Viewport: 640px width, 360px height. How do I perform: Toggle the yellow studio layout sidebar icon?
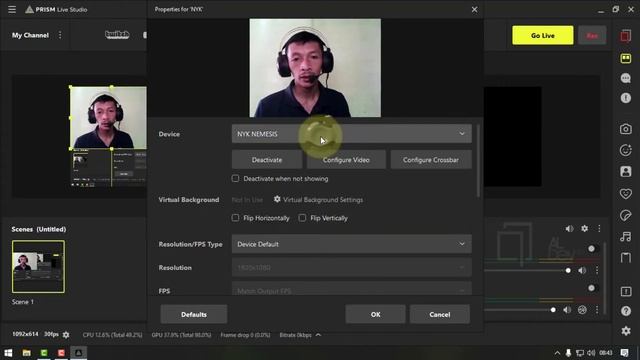(x=625, y=58)
